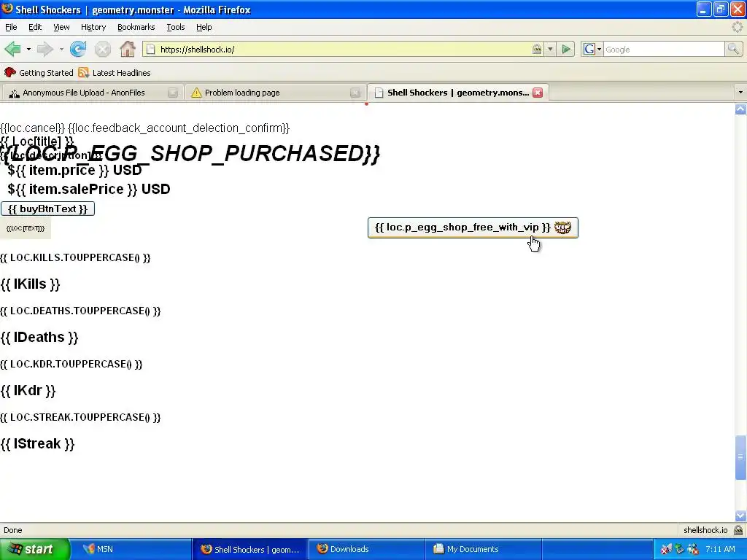Close the Problem loading page tab
This screenshot has width=747, height=560.
click(x=355, y=93)
